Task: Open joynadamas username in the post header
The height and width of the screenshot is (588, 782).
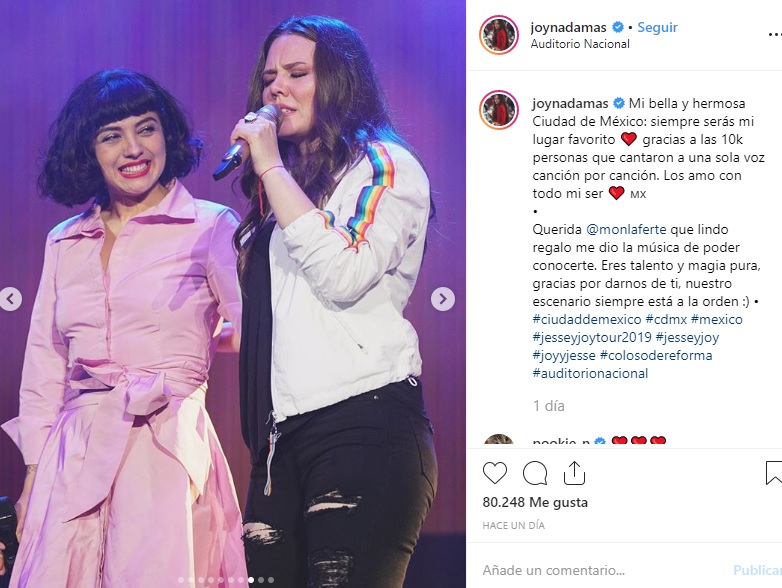Action: [569, 27]
